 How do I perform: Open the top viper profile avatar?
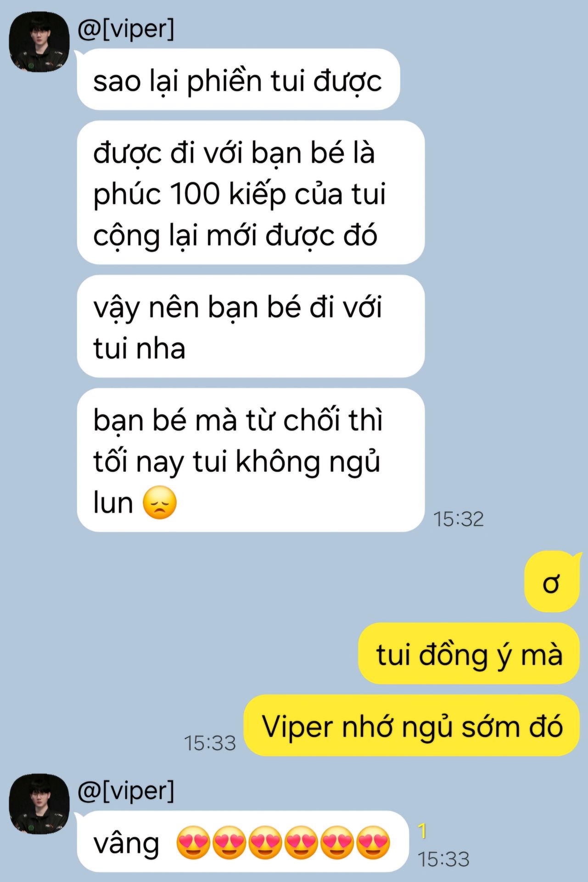[x=39, y=41]
